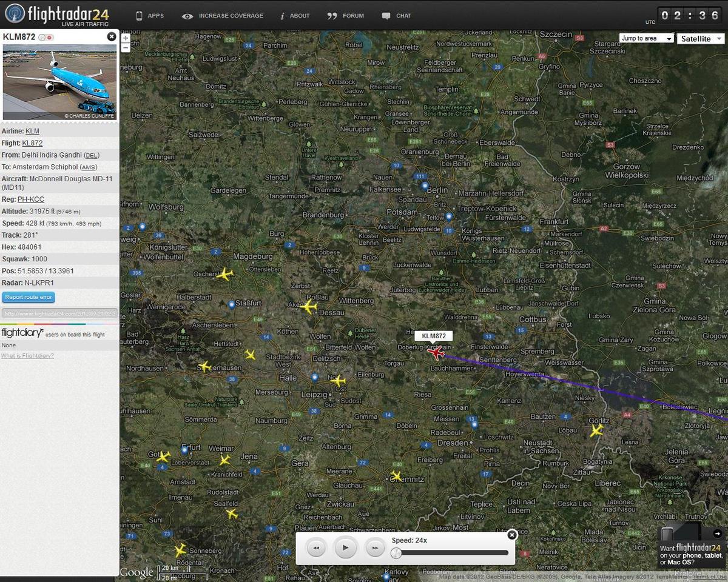This screenshot has height=582, width=728.
Task: Select the yellow plane near Chemnitz
Action: [x=396, y=475]
